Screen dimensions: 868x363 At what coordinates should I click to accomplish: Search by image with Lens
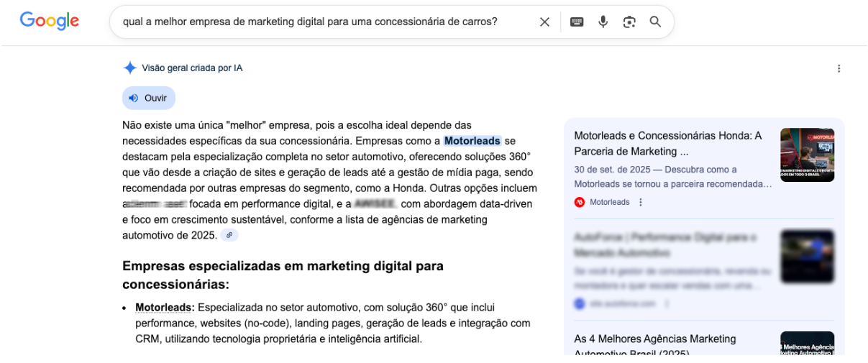pos(629,22)
